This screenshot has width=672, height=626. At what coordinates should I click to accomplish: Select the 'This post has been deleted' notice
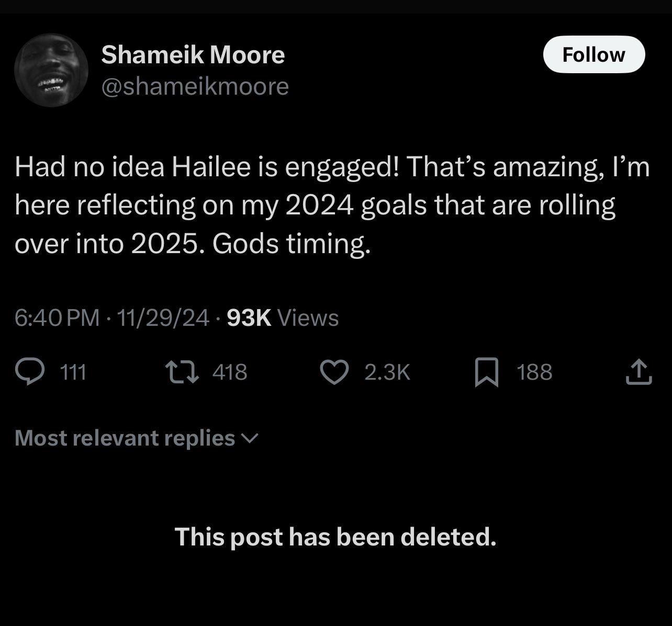(x=335, y=537)
